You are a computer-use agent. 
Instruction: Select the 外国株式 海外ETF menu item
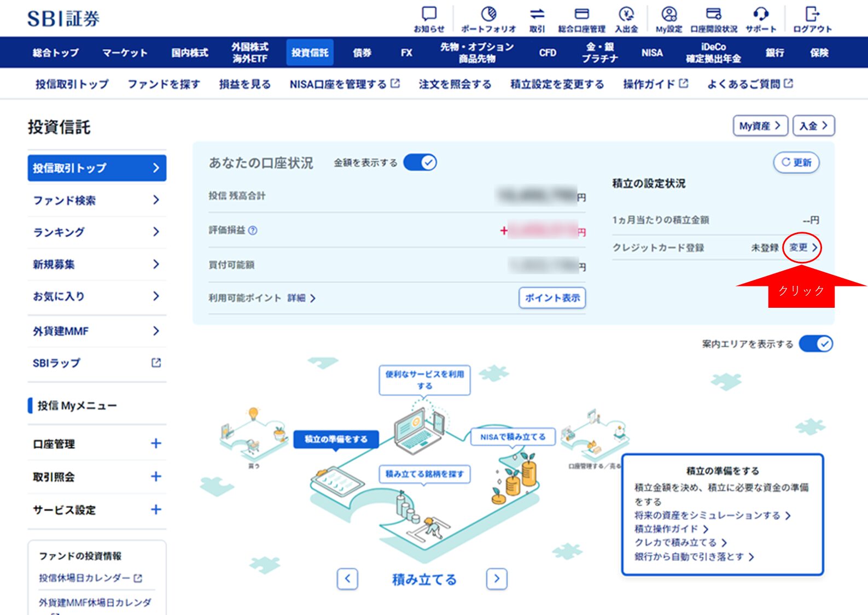(x=249, y=52)
